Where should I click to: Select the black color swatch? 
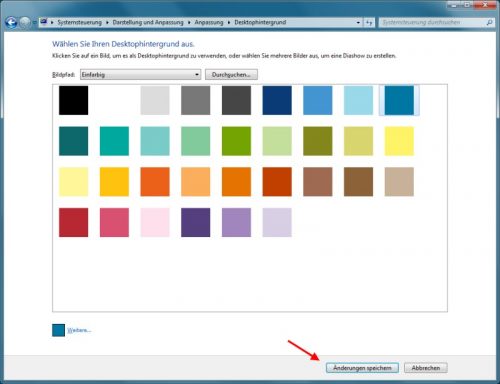coord(74,100)
